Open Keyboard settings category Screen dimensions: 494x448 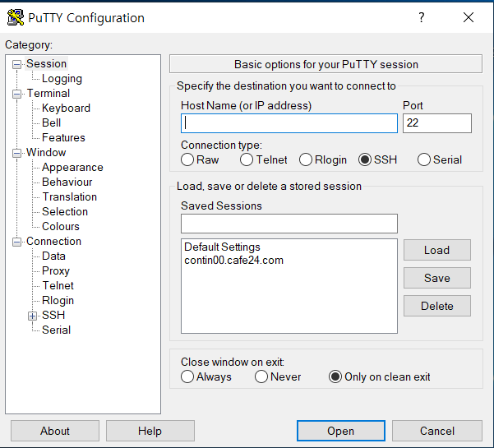(x=66, y=108)
